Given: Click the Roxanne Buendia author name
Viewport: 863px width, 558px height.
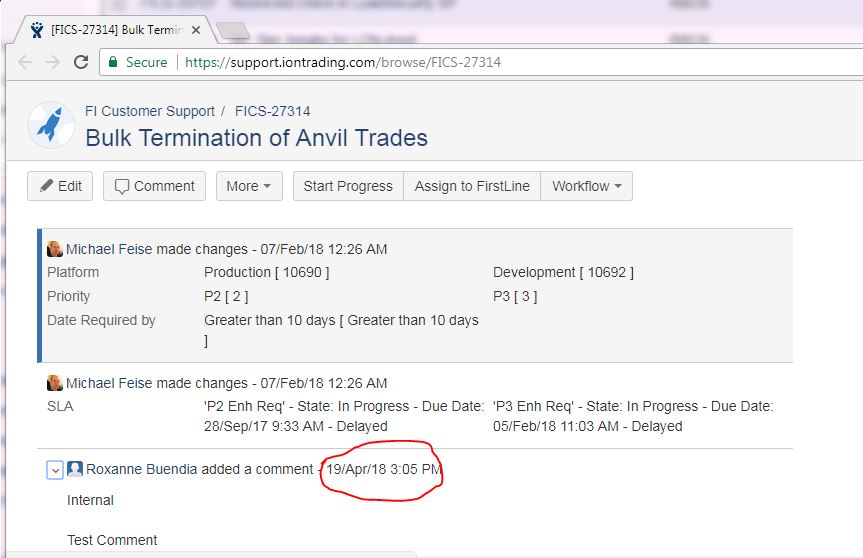Looking at the screenshot, I should pos(141,469).
